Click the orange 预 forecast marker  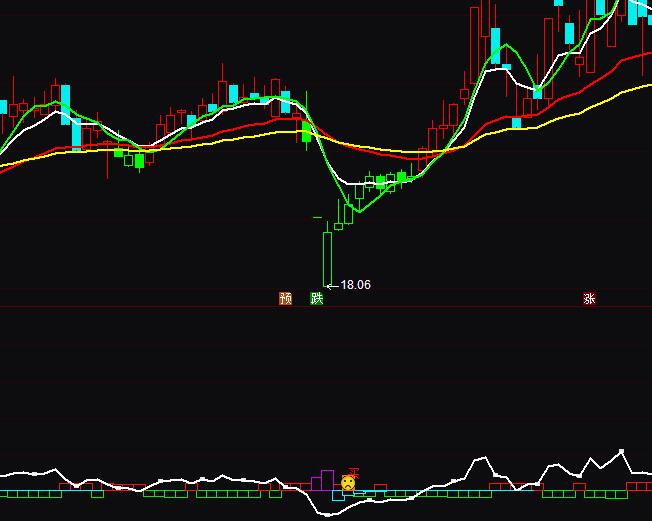pyautogui.click(x=286, y=298)
